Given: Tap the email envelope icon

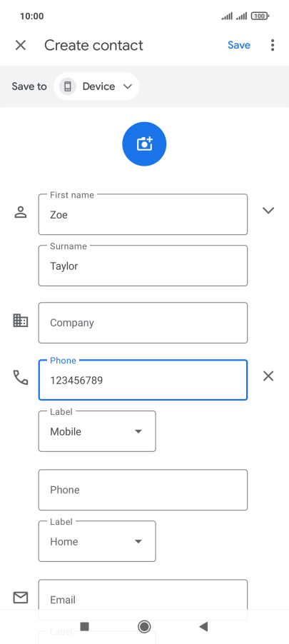Looking at the screenshot, I should coord(21,598).
